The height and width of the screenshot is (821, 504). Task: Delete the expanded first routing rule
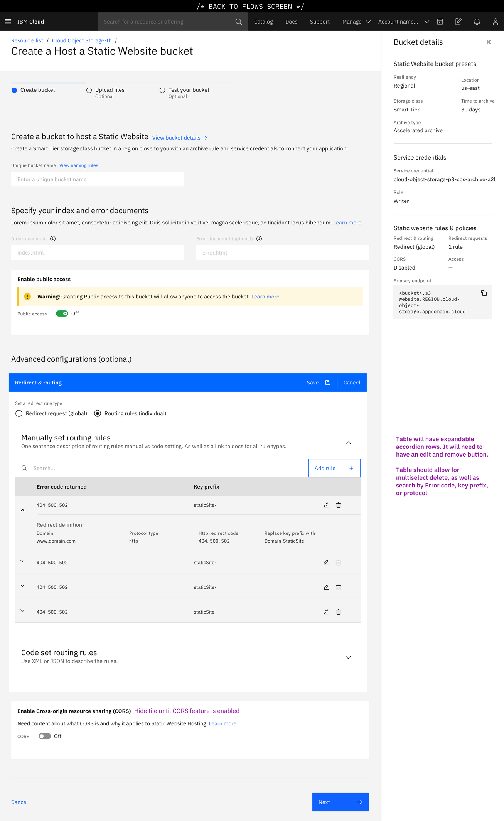(339, 505)
